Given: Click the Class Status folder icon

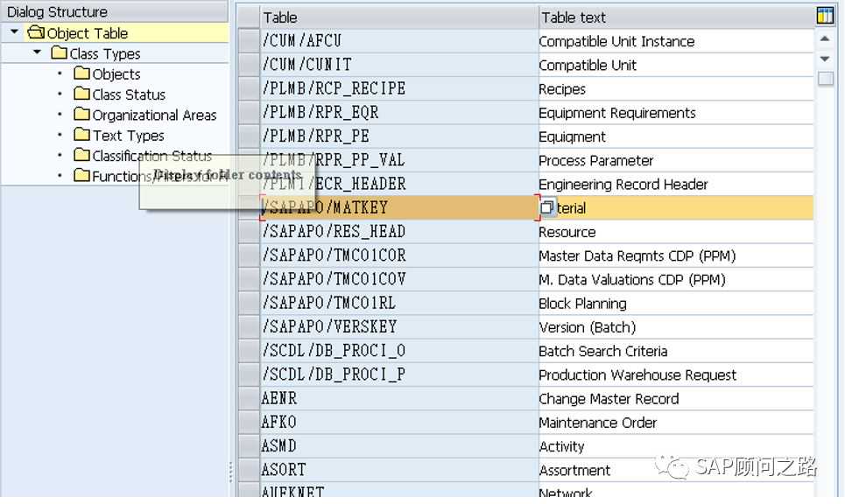Looking at the screenshot, I should 82,94.
